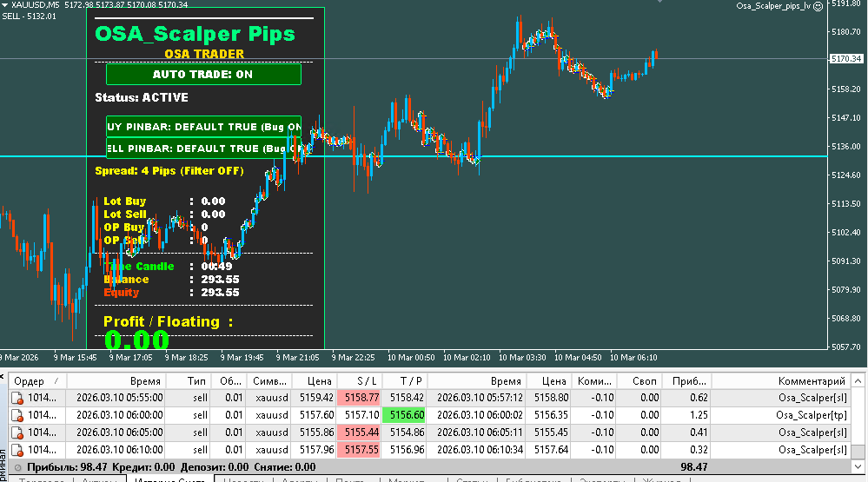Click close time 2026.03.10 06:10:34
This screenshot has width=868, height=482.
click(480, 450)
